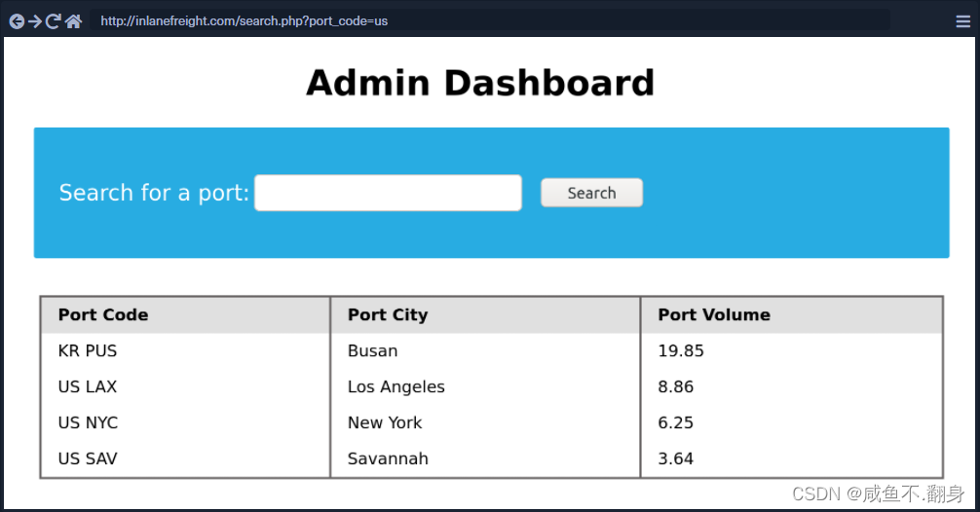The image size is (980, 512).
Task: Click the 19.85 port volume value
Action: pyautogui.click(x=681, y=350)
